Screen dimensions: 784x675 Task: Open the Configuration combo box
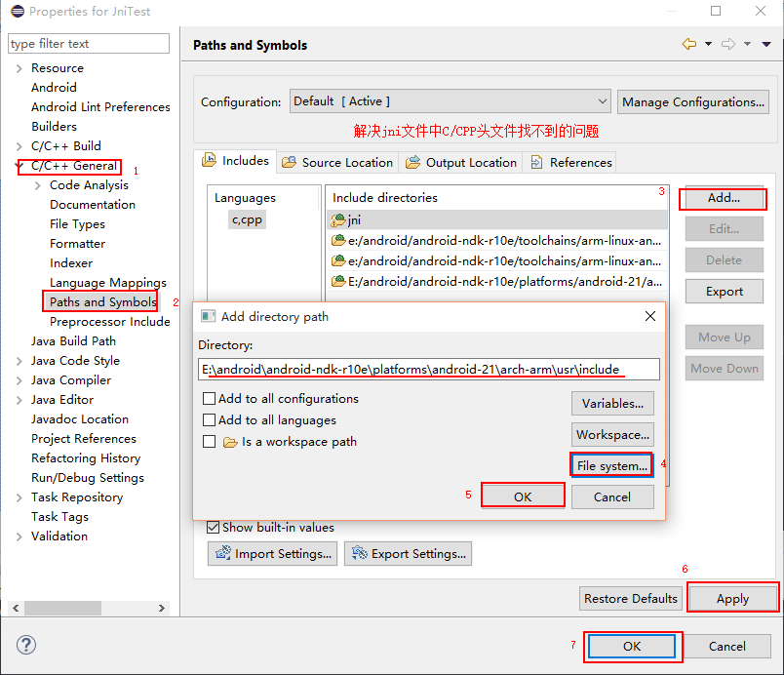coord(450,101)
